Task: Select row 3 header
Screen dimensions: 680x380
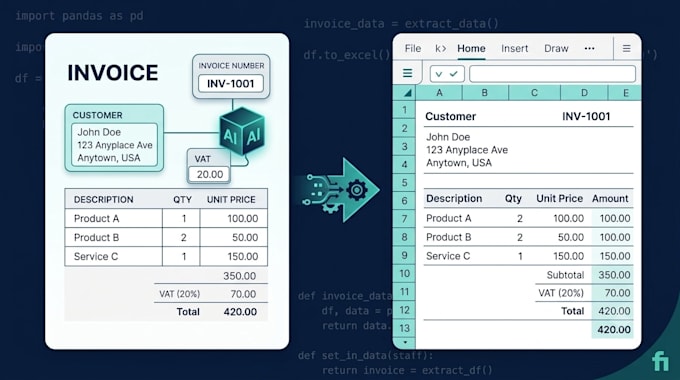Action: (404, 147)
